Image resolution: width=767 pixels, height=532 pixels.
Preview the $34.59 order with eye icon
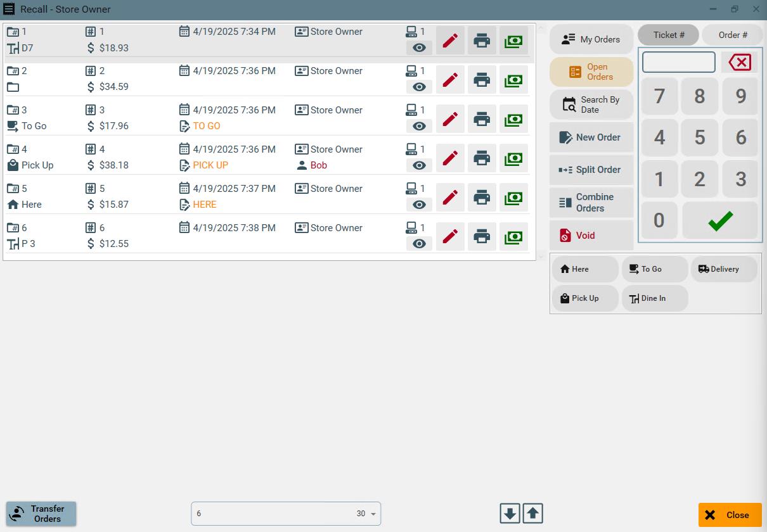(x=419, y=87)
